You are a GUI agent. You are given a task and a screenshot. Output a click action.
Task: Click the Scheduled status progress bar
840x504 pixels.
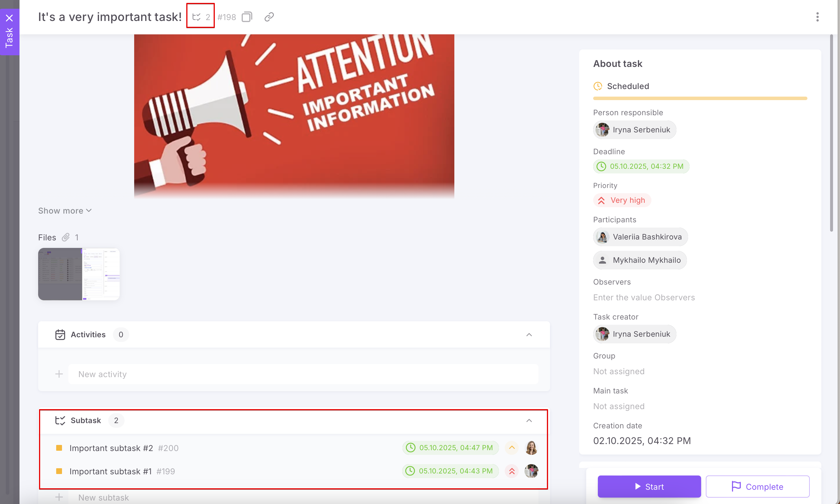700,98
